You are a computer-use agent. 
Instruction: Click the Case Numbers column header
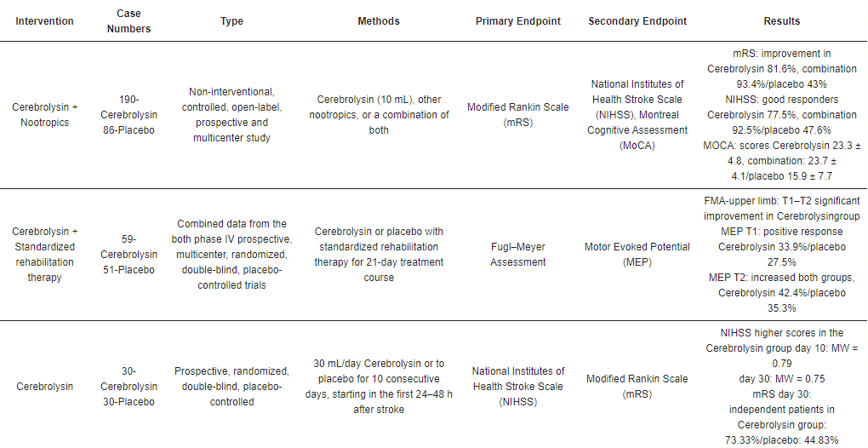129,21
